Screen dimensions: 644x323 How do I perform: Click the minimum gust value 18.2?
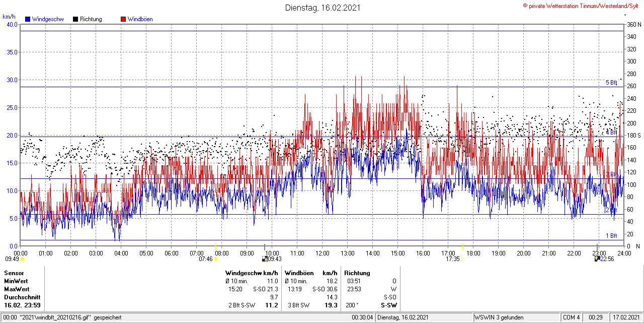pos(331,281)
